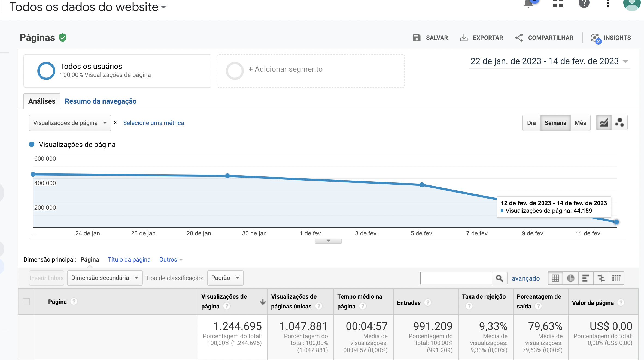The width and height of the screenshot is (644, 360).
Task: Select the pie chart percentage view icon
Action: pyautogui.click(x=571, y=278)
